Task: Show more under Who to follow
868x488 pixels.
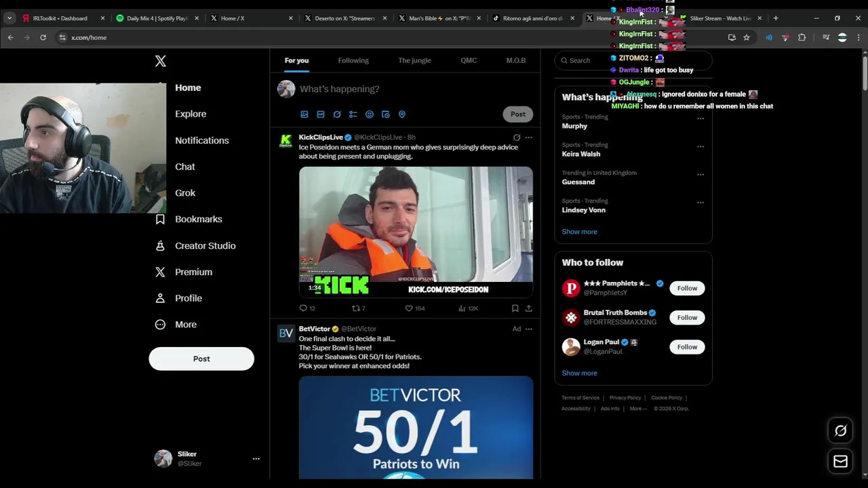Action: [579, 373]
